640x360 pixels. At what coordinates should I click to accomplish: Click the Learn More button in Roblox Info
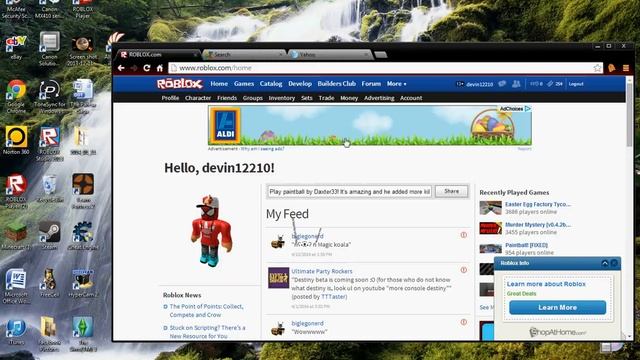[558, 307]
